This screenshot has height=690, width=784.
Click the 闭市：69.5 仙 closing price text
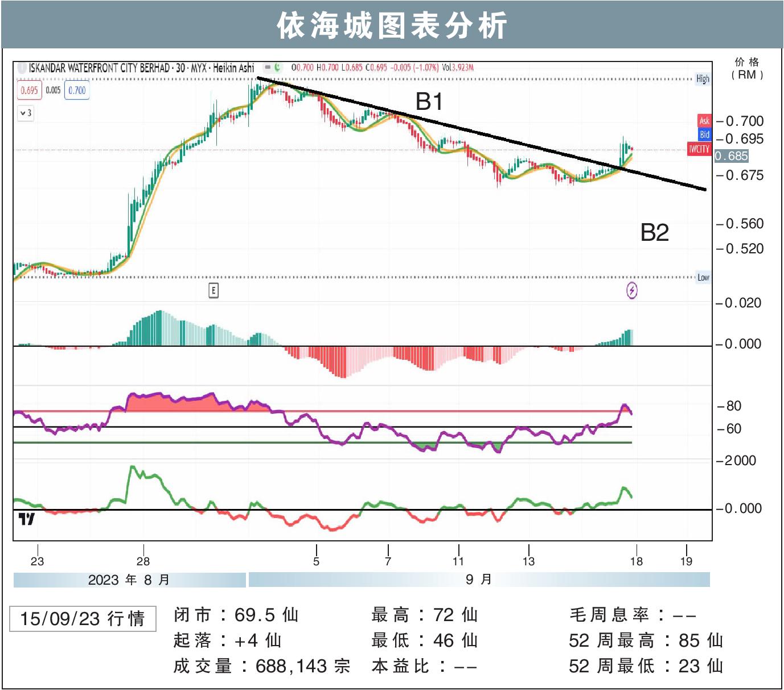click(x=236, y=615)
